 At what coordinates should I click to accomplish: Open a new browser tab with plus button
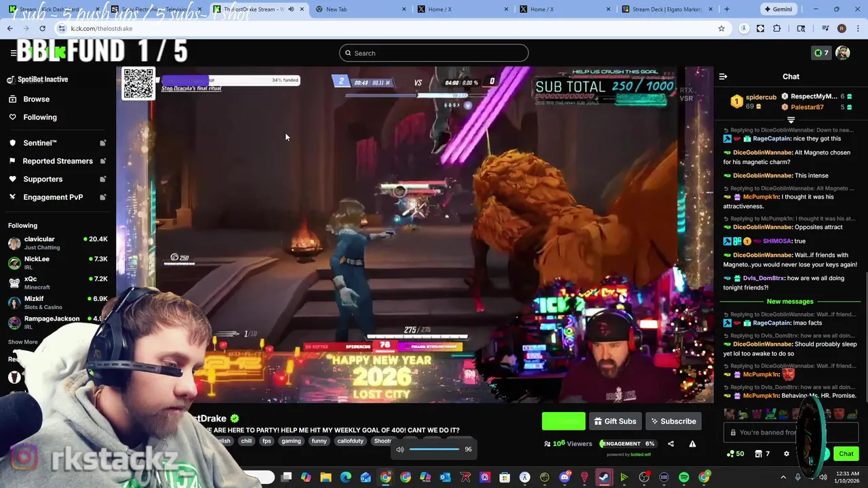[726, 9]
